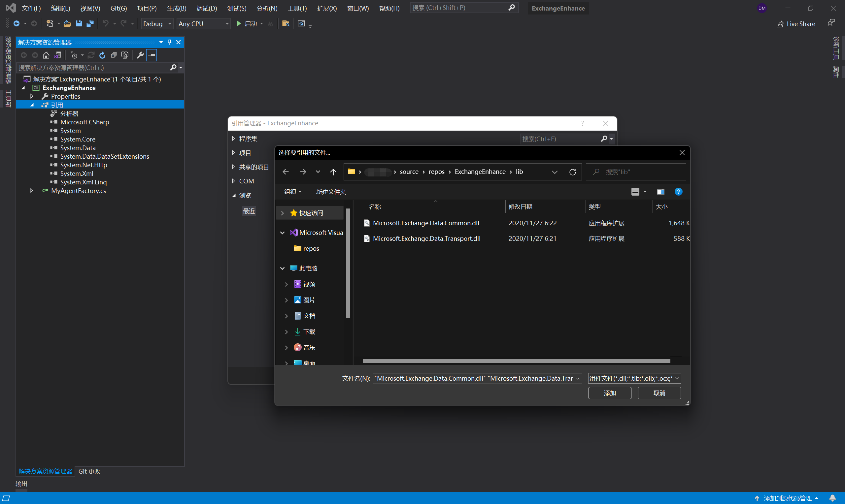845x504 pixels.
Task: Open Properties wrench icon in Solution Explorer
Action: click(140, 55)
